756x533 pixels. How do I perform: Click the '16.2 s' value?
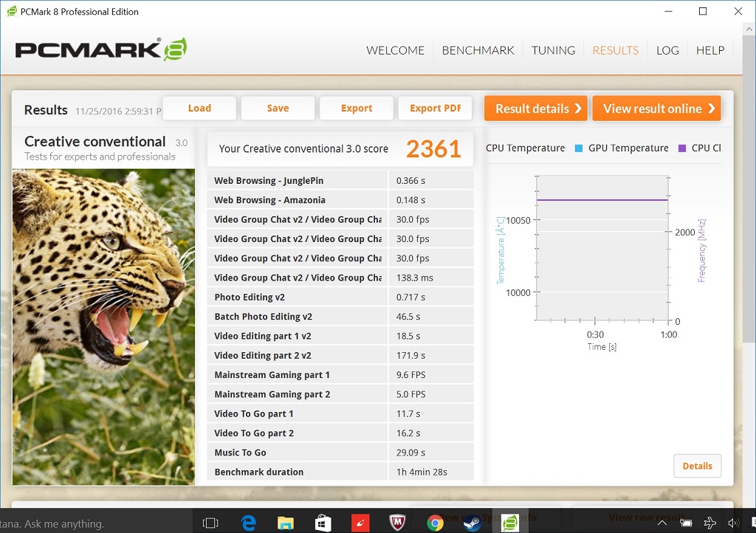click(x=408, y=433)
